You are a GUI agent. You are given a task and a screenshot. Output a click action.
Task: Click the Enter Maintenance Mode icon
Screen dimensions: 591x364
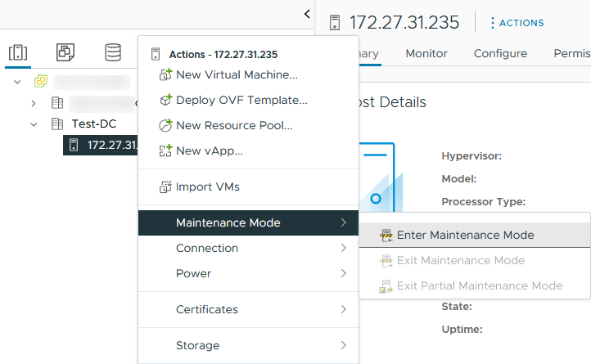click(386, 235)
